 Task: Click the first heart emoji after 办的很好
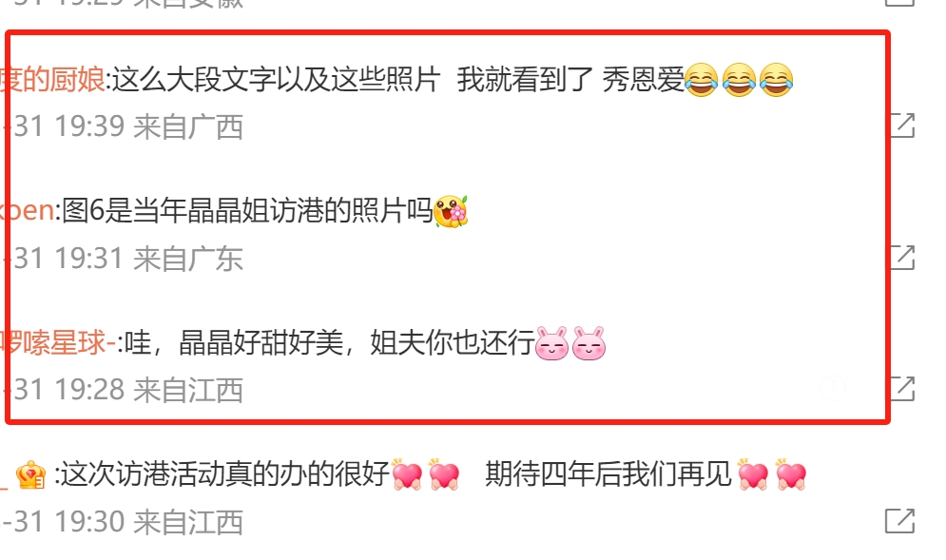click(407, 474)
